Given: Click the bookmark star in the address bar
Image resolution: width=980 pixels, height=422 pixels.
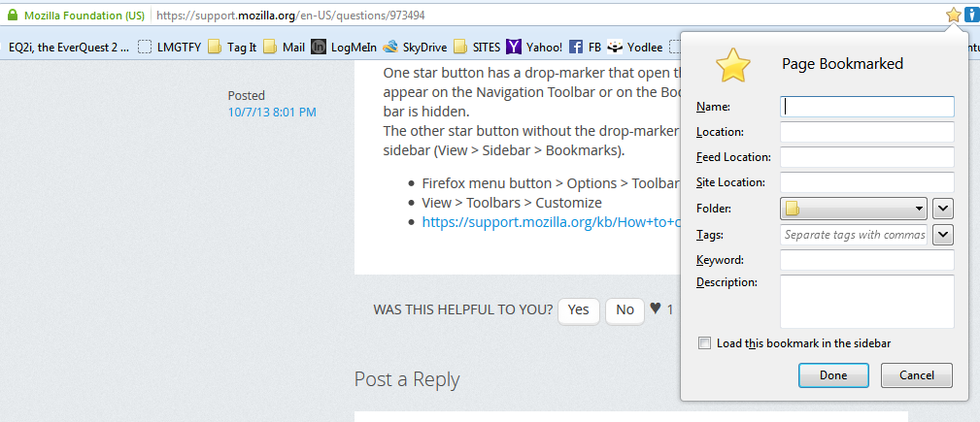Looking at the screenshot, I should (953, 15).
